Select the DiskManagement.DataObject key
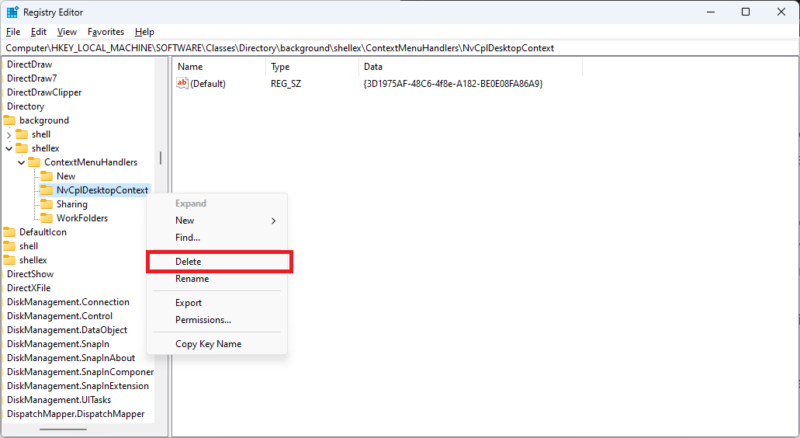The image size is (800, 438). pyautogui.click(x=67, y=330)
